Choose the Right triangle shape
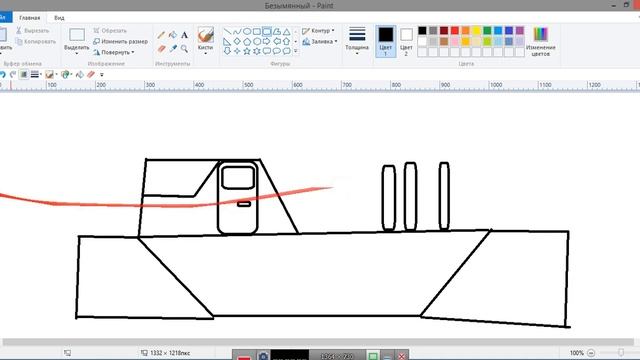 [x=227, y=41]
